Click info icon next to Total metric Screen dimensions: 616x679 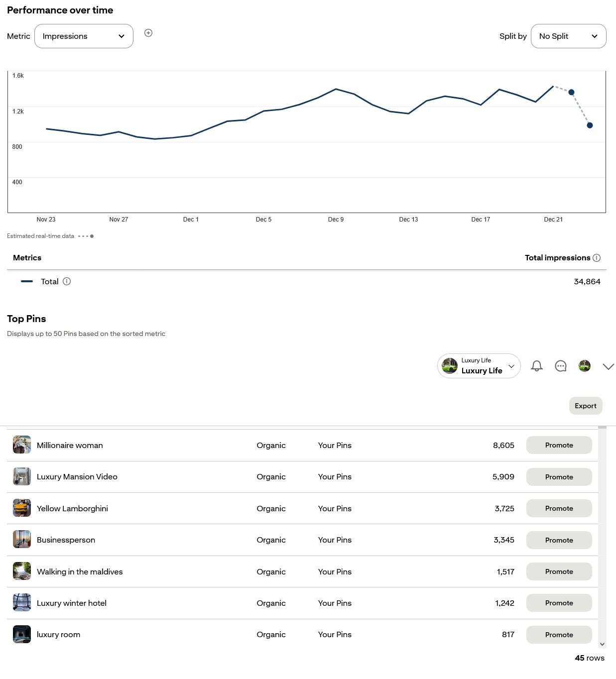click(67, 281)
